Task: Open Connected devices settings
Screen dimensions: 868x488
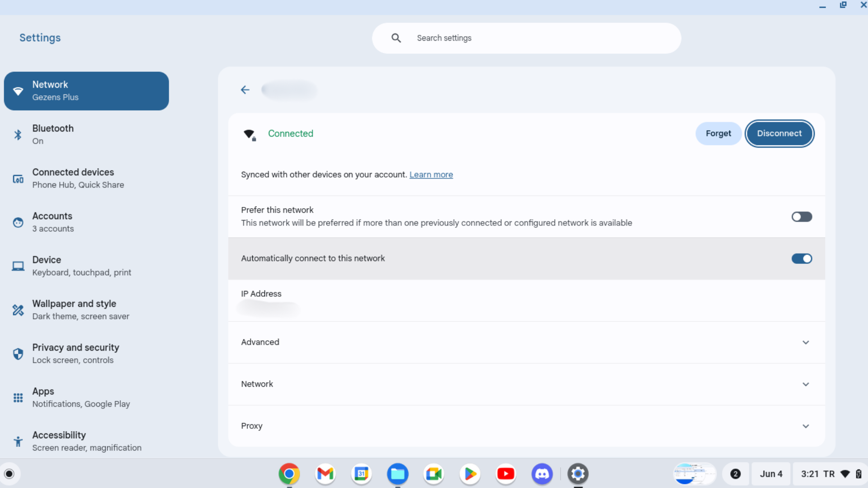Action: [86, 178]
